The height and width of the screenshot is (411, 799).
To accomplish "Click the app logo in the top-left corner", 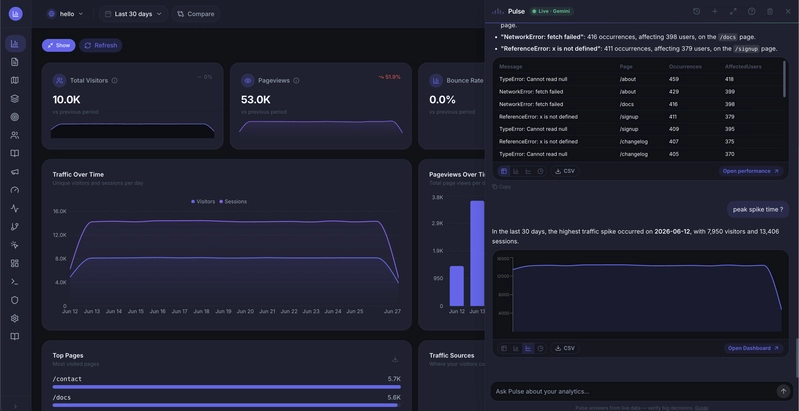I will (15, 14).
